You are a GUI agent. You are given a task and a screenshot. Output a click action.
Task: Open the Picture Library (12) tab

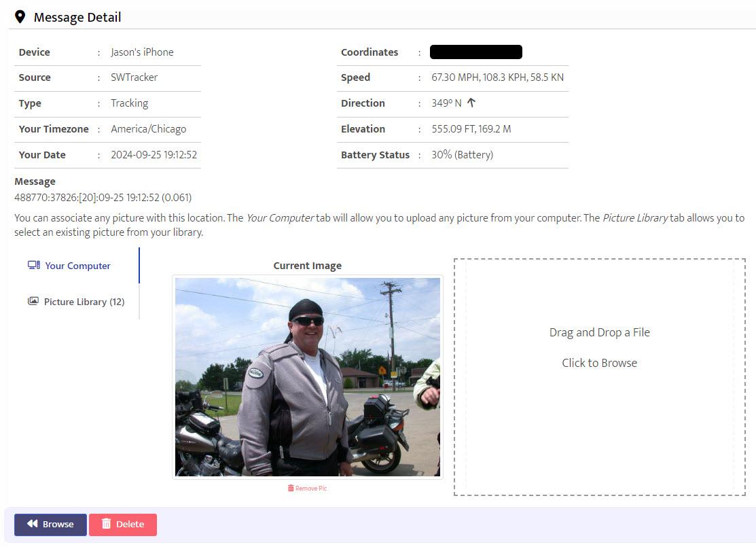76,302
